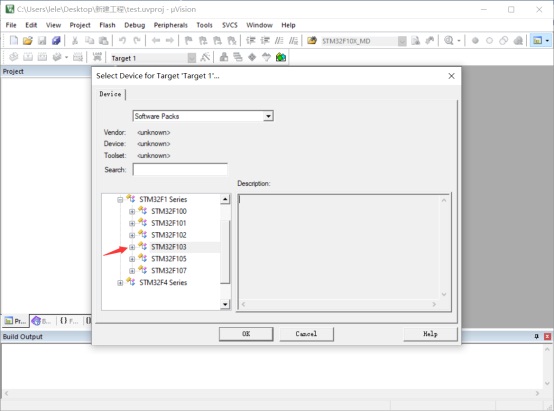Click the Download LOAD icon

tap(97, 57)
